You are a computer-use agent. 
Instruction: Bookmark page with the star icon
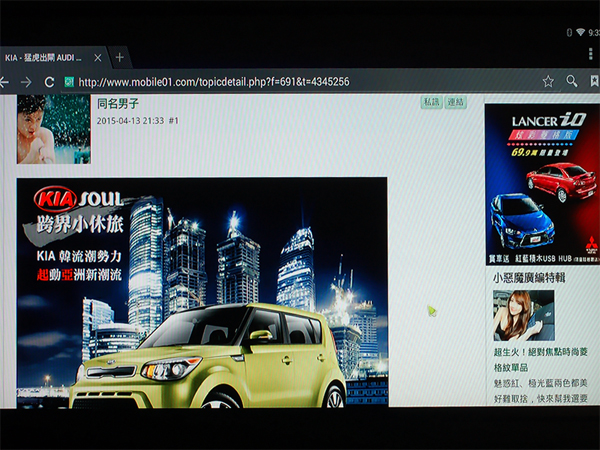pyautogui.click(x=548, y=81)
